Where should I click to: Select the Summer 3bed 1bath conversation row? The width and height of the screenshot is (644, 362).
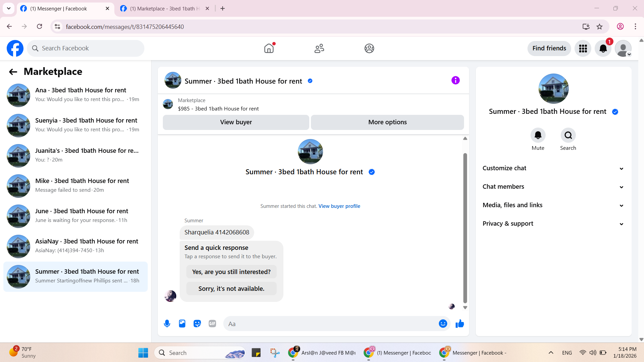tap(76, 276)
